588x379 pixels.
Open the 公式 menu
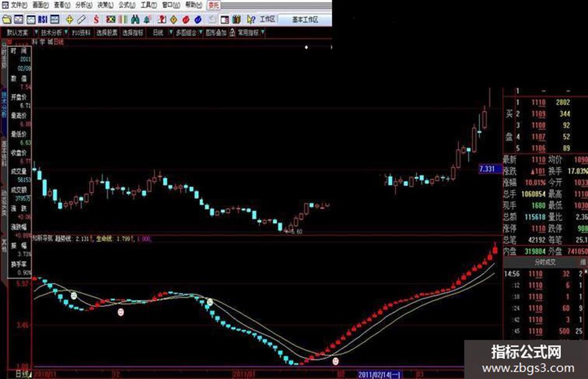127,5
